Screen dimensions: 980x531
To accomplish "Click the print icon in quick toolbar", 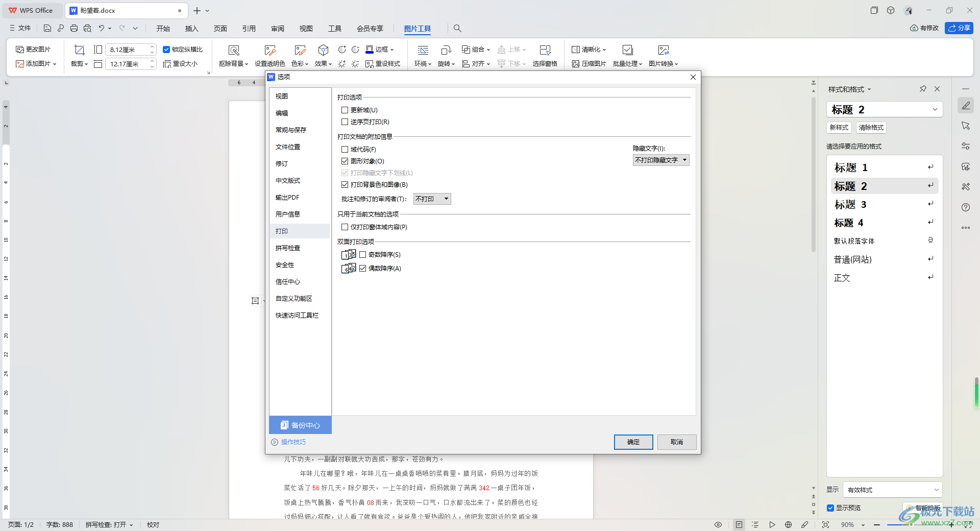I will (x=74, y=29).
